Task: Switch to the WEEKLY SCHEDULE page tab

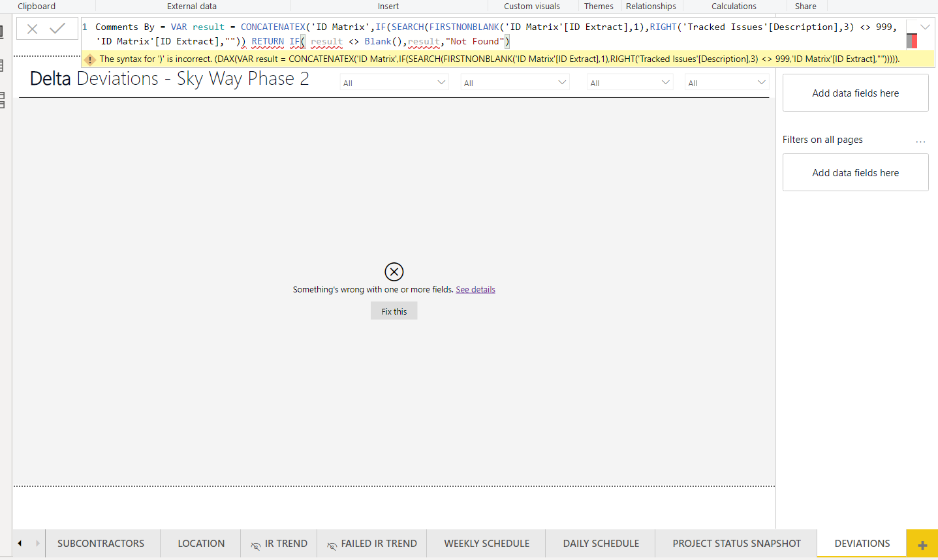Action: pos(487,544)
